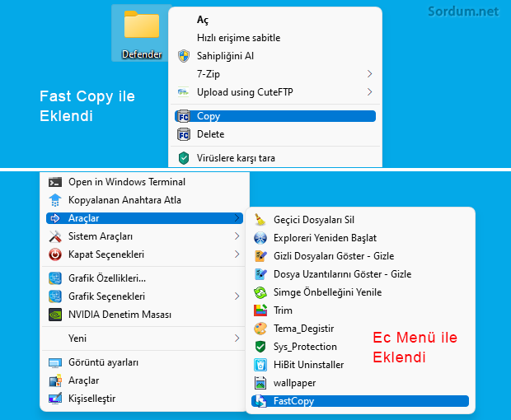The height and width of the screenshot is (420, 511).
Task: Click the wallpaper picture icon
Action: [x=260, y=383]
